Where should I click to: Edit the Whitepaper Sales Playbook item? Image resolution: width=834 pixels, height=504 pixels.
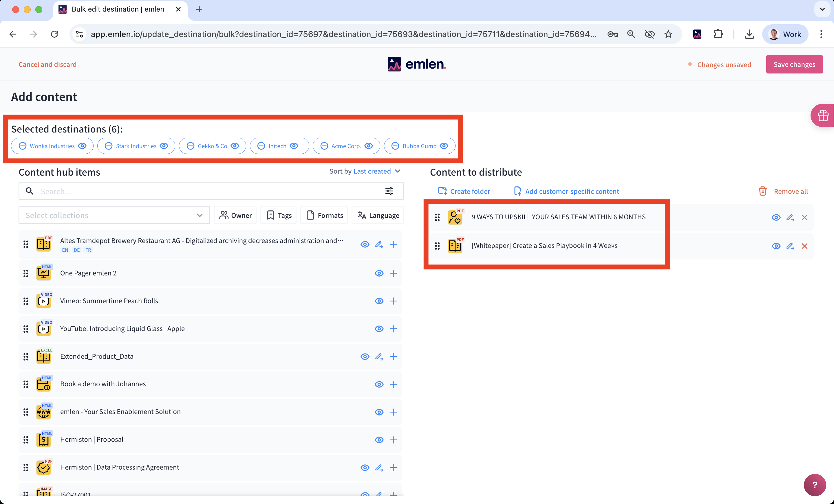[x=790, y=246]
